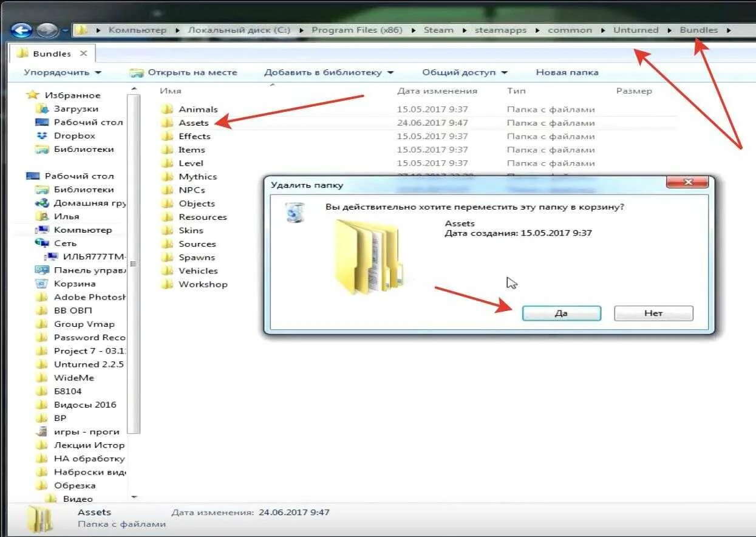Select the Assets folder icon in list
Image resolution: width=756 pixels, height=537 pixels.
(168, 123)
